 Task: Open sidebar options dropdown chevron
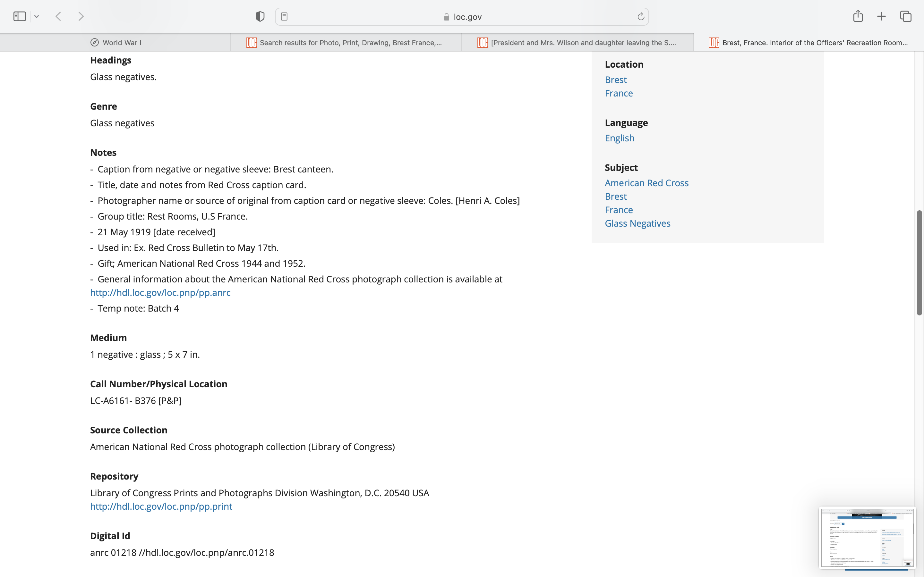click(x=37, y=16)
